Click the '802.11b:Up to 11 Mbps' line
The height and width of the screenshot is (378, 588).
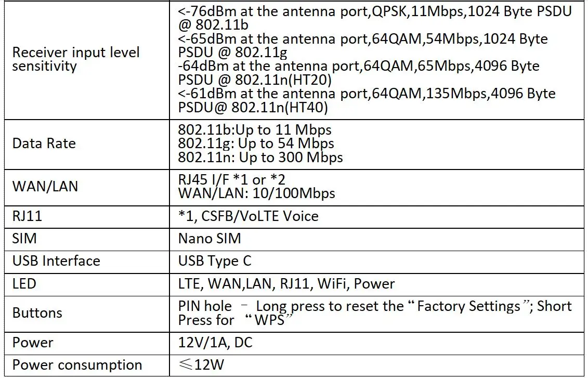coord(255,129)
